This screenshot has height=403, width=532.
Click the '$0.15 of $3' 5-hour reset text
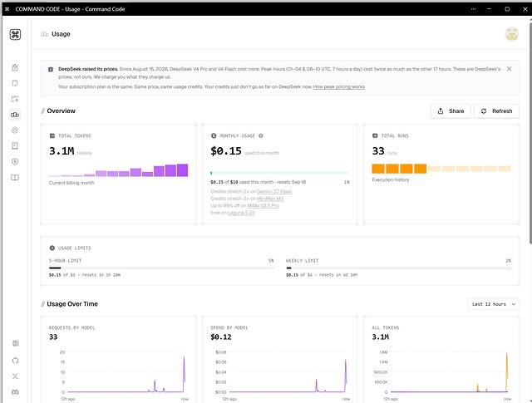click(x=85, y=275)
